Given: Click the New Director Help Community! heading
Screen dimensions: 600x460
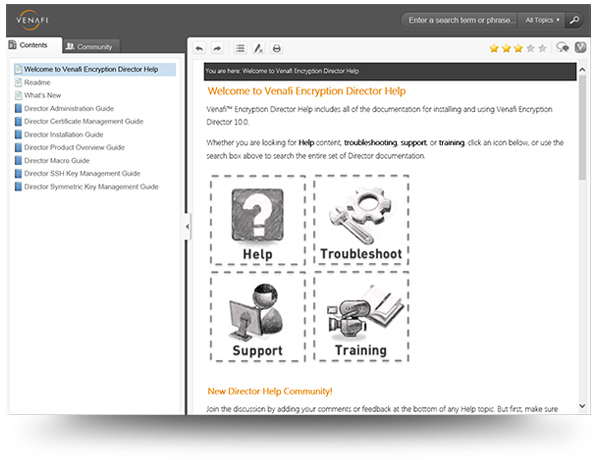Looking at the screenshot, I should coord(270,391).
